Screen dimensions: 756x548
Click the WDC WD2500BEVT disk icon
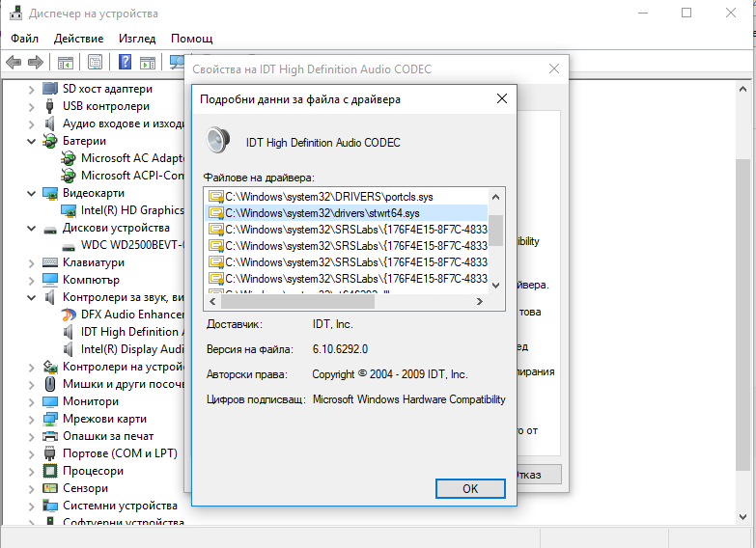click(x=69, y=247)
